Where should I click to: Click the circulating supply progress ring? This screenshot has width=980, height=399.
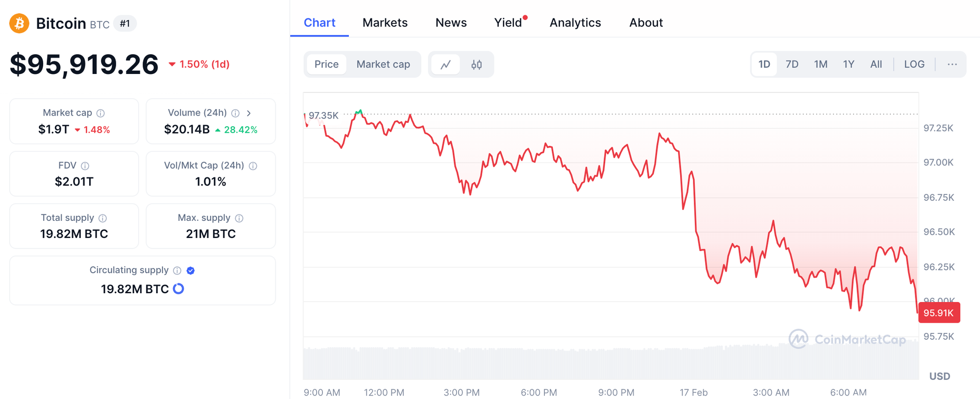[178, 289]
